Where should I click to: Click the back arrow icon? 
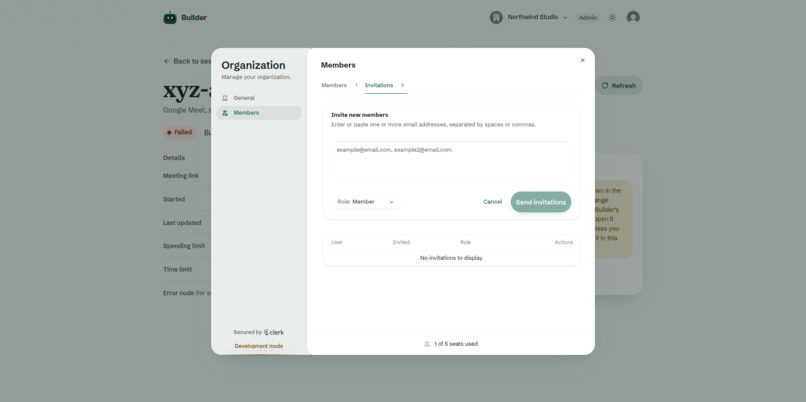click(x=167, y=61)
